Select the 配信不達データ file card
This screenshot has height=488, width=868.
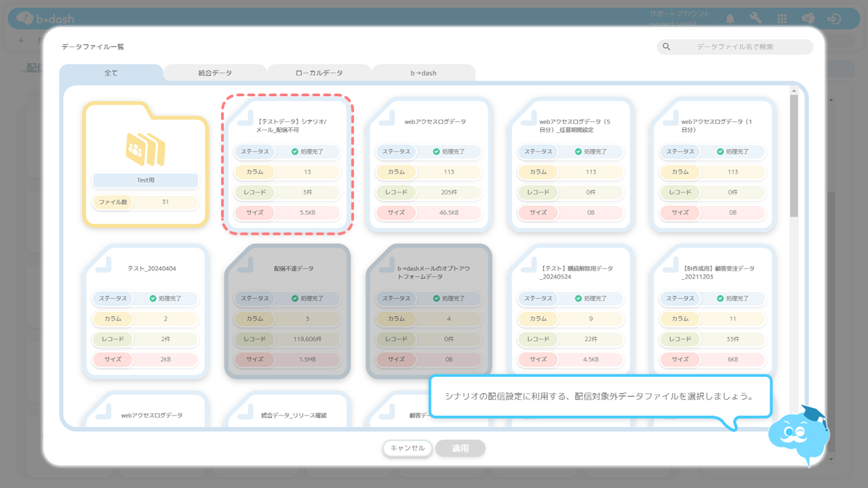pyautogui.click(x=288, y=311)
